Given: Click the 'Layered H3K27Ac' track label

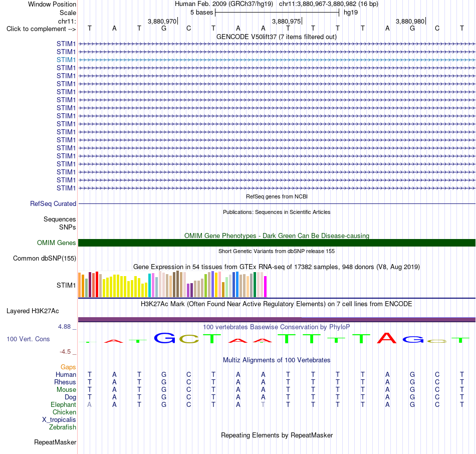Looking at the screenshot, I should point(33,311).
